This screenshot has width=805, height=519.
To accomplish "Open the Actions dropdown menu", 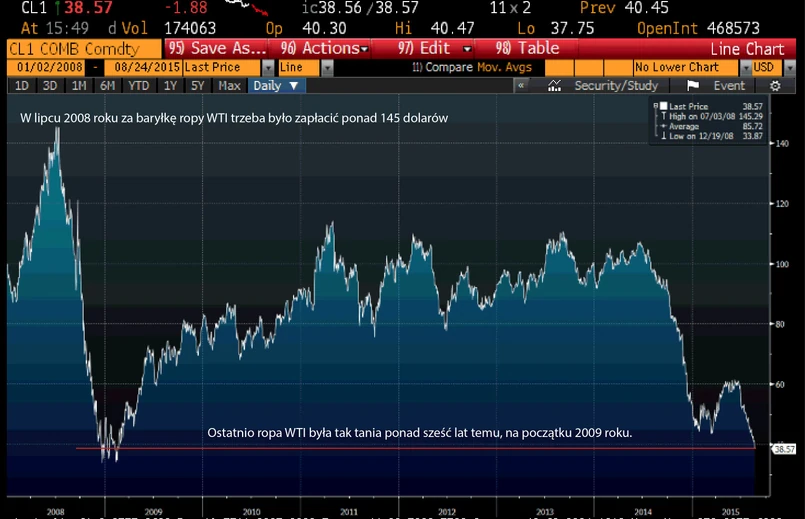I will tap(324, 48).
